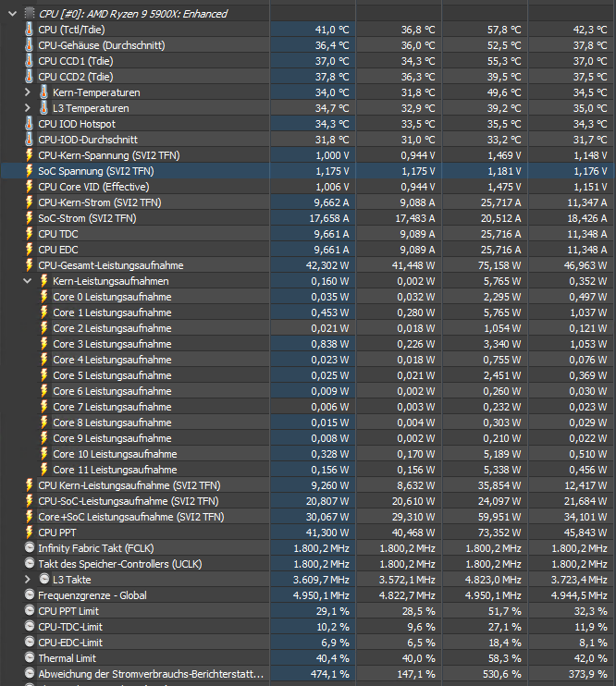Image resolution: width=616 pixels, height=686 pixels.
Task: Click the CPU chip icon in the header row
Action: click(30, 13)
